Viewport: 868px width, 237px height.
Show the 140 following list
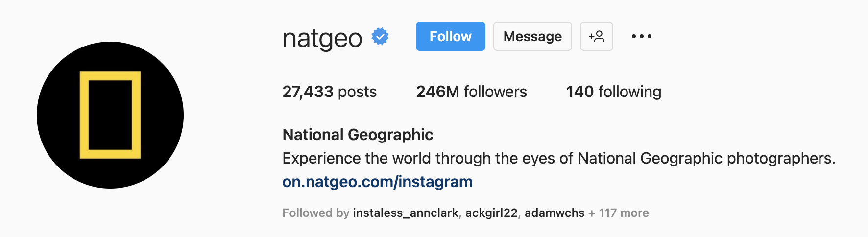tap(613, 92)
